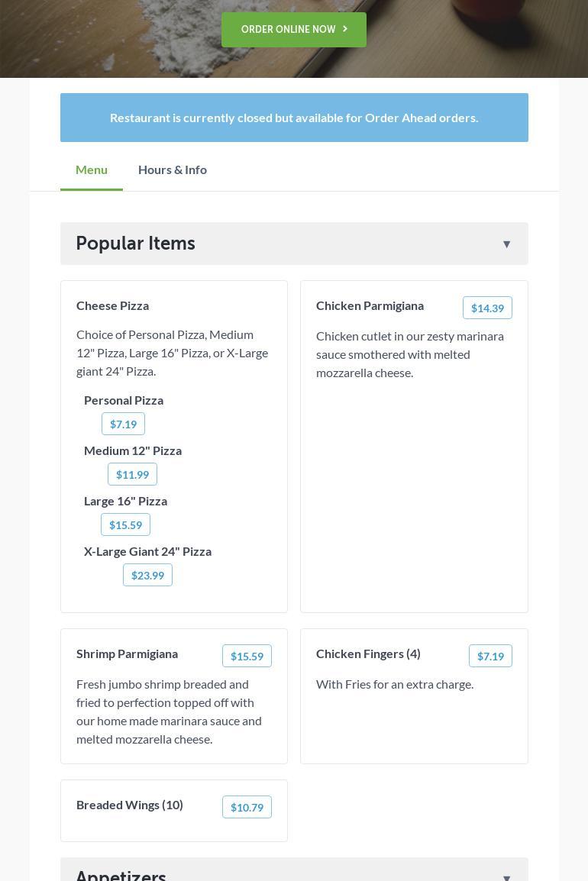Click the Chicken Fingers (4) title

(x=368, y=653)
